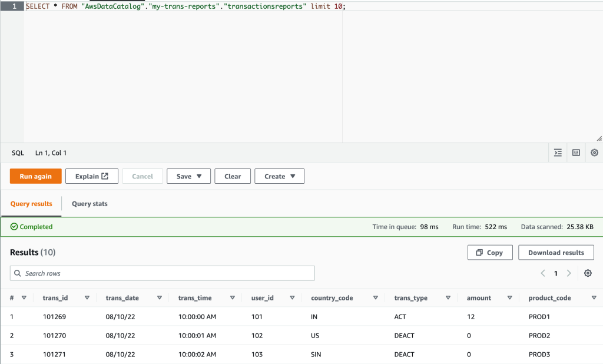This screenshot has width=603, height=364.
Task: Open the filter chevron on country_code column
Action: pos(375,297)
